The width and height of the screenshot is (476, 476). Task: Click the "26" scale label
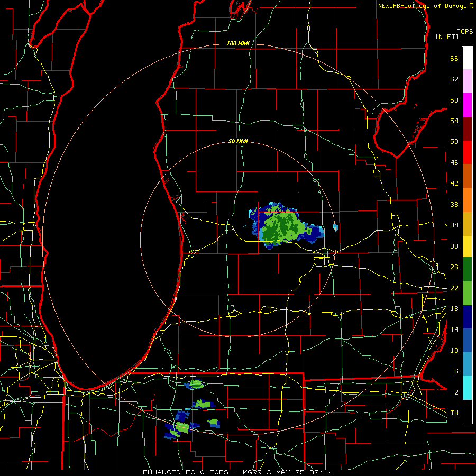pos(454,267)
